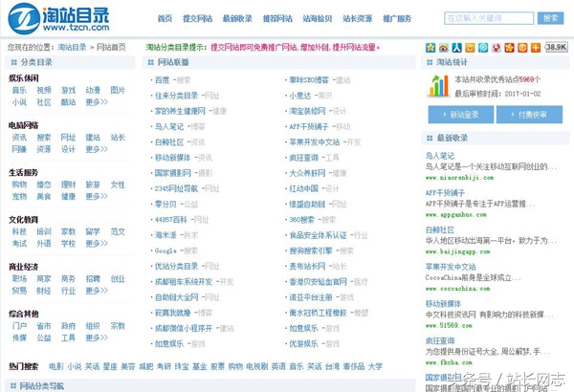Click hot search term 电影
Image resolution: width=574 pixels, height=392 pixels.
click(56, 366)
